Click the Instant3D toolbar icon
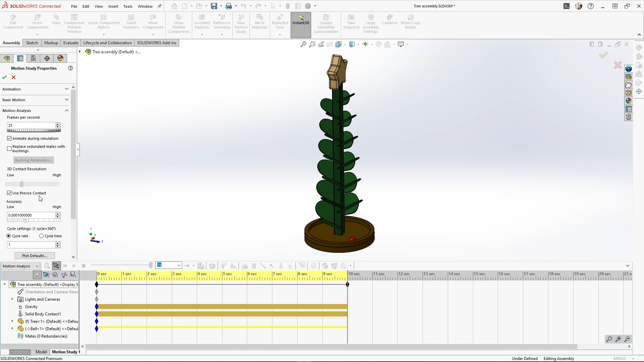The height and width of the screenshot is (362, 644). [x=301, y=19]
